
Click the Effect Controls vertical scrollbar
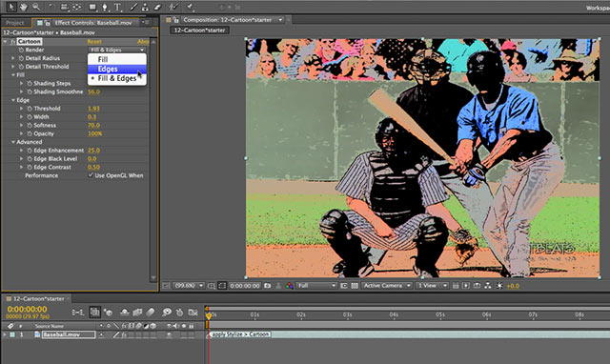click(x=153, y=159)
